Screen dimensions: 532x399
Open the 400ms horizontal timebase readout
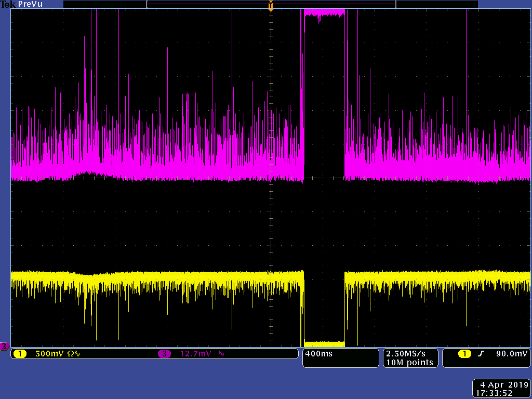click(x=318, y=354)
